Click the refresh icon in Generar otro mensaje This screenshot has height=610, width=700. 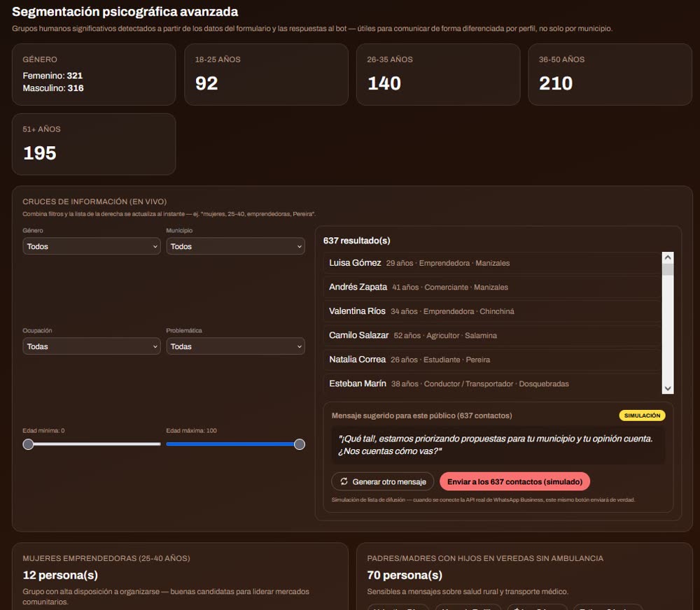[x=344, y=481]
